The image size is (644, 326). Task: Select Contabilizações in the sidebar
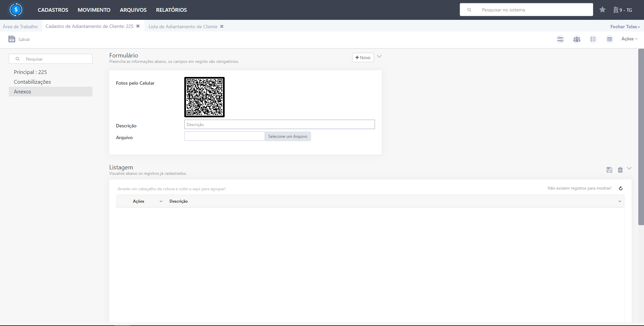click(50, 82)
